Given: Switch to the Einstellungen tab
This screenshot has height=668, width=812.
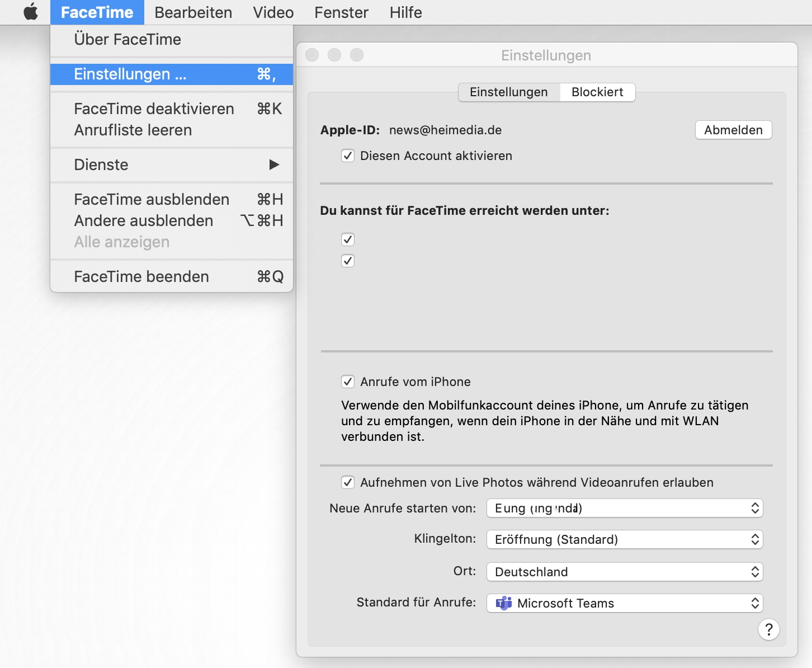Looking at the screenshot, I should [x=509, y=92].
